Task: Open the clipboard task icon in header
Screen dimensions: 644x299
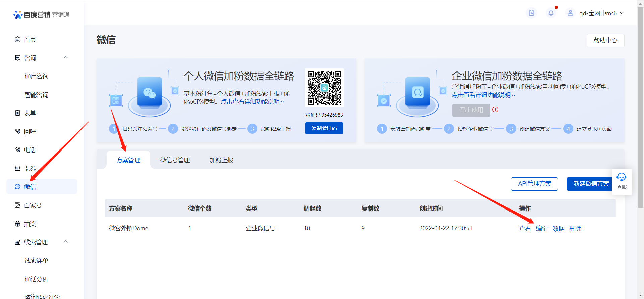Action: [x=531, y=13]
